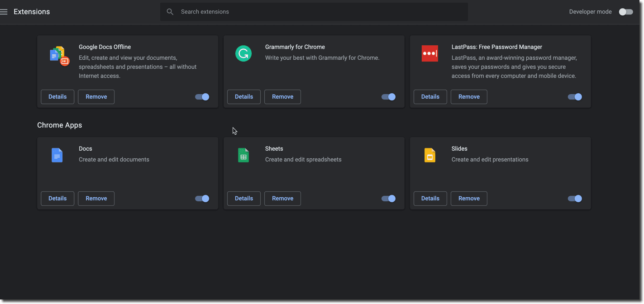This screenshot has width=644, height=304.
Task: Click the Google Docs Offline icon
Action: point(59,56)
